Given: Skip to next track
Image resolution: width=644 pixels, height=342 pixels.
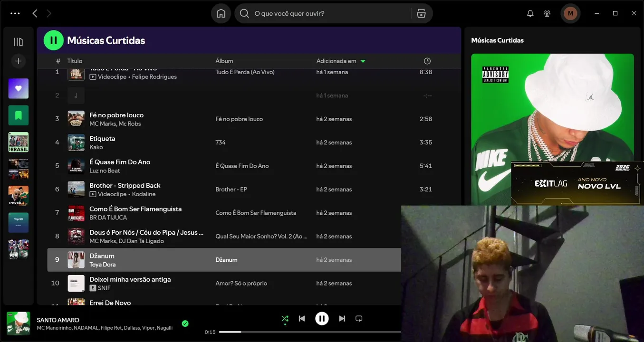Looking at the screenshot, I should click(342, 319).
